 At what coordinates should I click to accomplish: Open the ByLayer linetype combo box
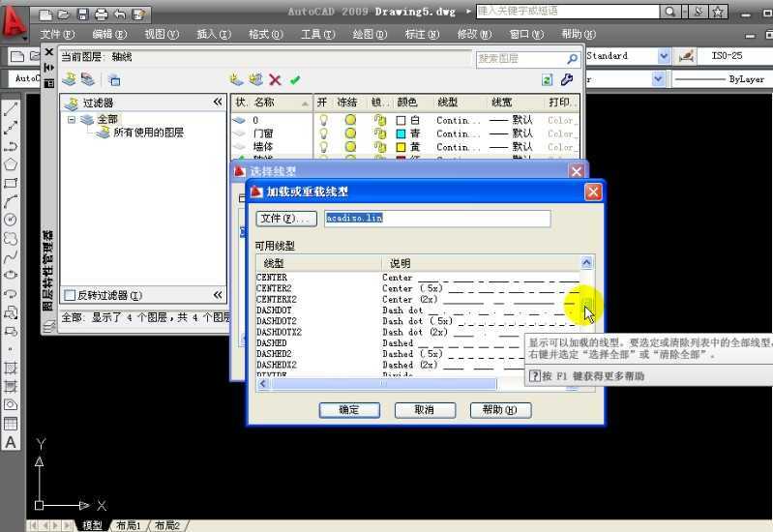pyautogui.click(x=721, y=79)
